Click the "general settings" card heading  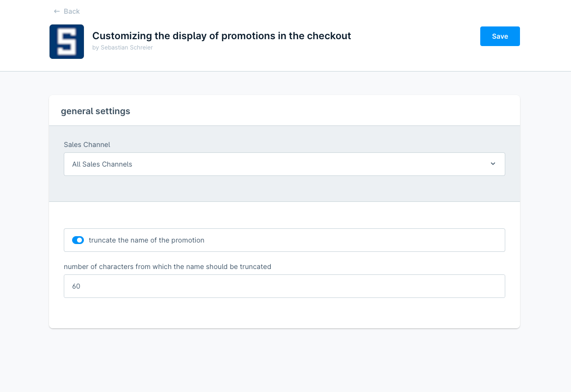pos(96,111)
